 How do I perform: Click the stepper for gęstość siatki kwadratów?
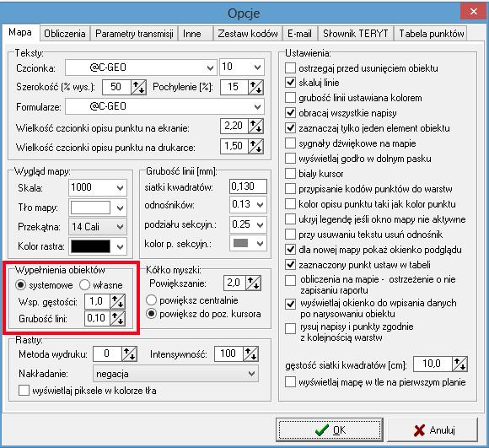pyautogui.click(x=459, y=364)
